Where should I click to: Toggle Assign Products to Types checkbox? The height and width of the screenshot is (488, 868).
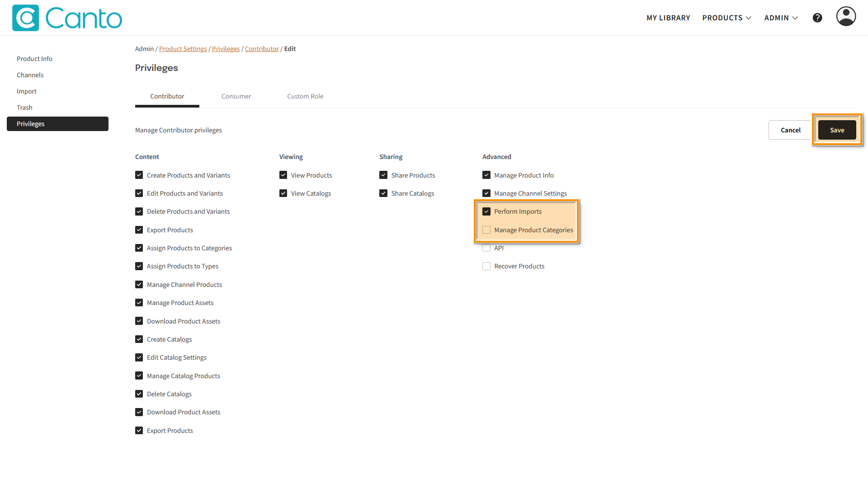click(139, 266)
